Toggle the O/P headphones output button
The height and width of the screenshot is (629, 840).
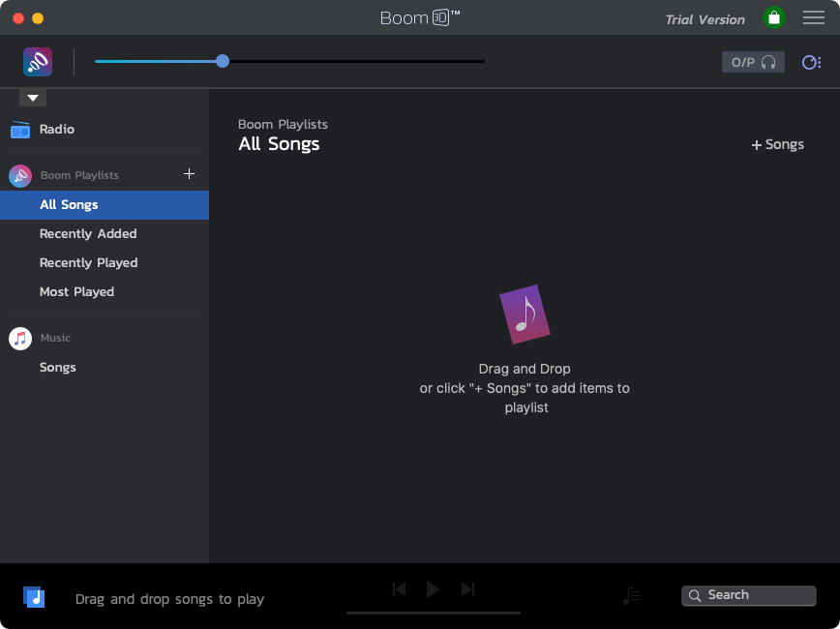pyautogui.click(x=753, y=61)
